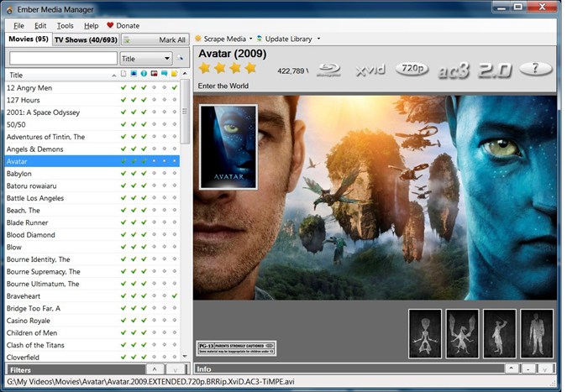The image size is (588, 392).
Task: Switch to the TV Shows (40/693) tab
Action: coord(86,39)
